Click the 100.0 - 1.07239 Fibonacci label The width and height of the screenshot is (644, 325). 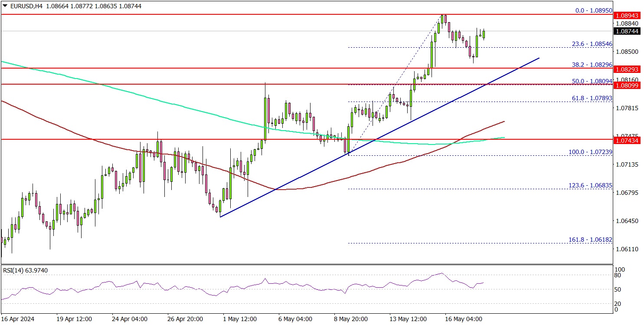coord(590,152)
